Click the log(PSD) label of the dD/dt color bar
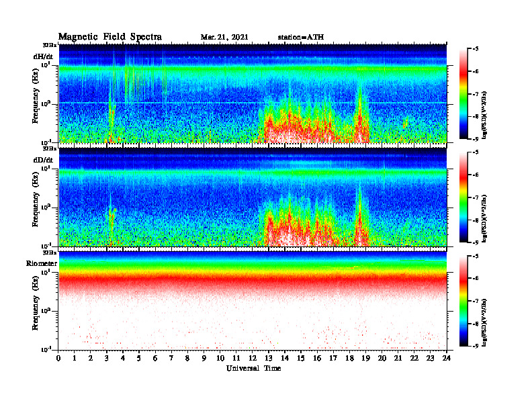The image size is (532, 411). point(484,218)
